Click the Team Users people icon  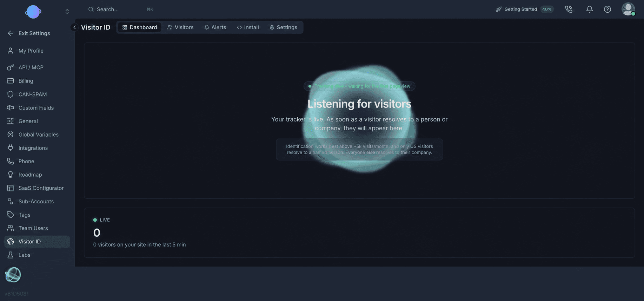(x=11, y=228)
